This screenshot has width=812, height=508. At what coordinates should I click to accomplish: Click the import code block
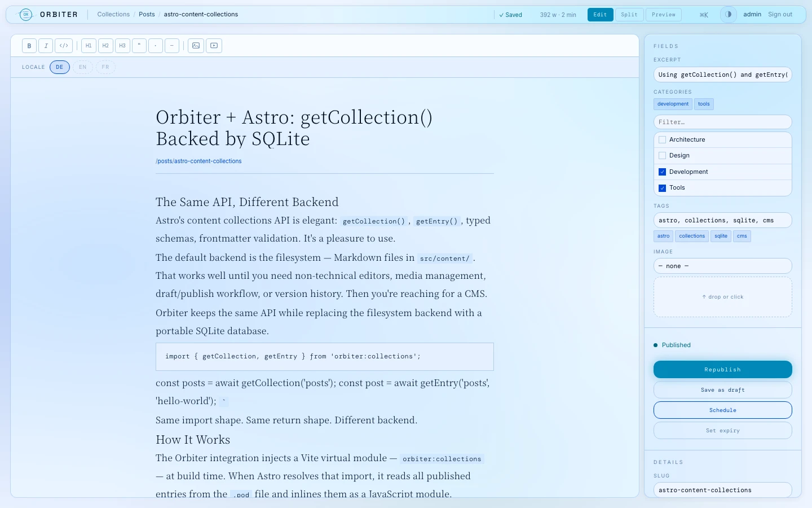[x=325, y=357]
